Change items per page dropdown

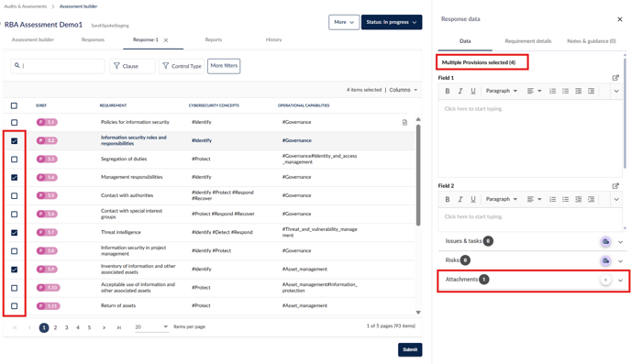coord(151,326)
